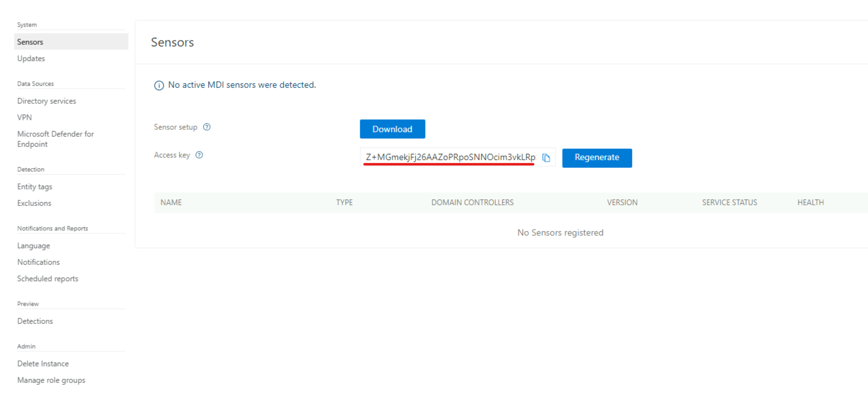The image size is (868, 409).
Task: Open Scheduled reports configuration
Action: (48, 278)
